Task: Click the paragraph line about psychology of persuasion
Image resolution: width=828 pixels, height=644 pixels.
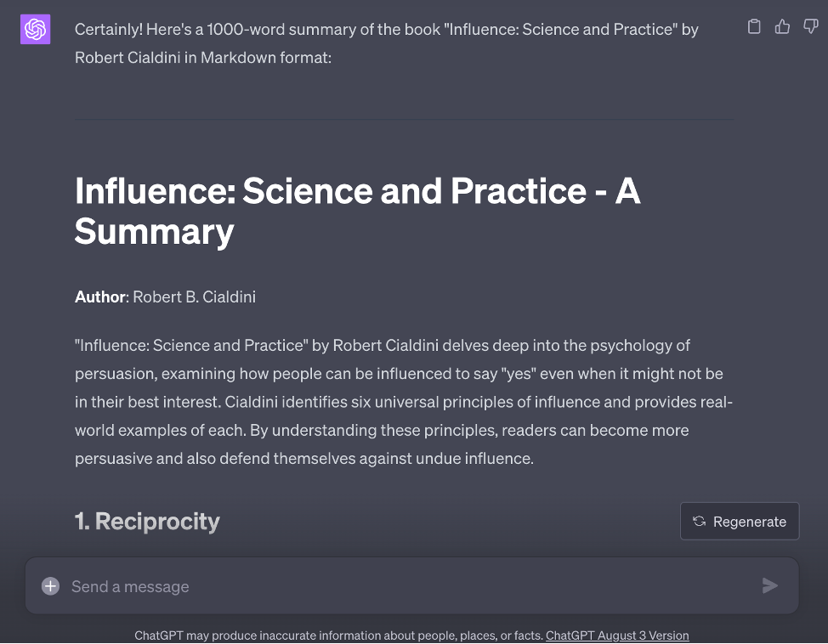Action: [x=382, y=346]
